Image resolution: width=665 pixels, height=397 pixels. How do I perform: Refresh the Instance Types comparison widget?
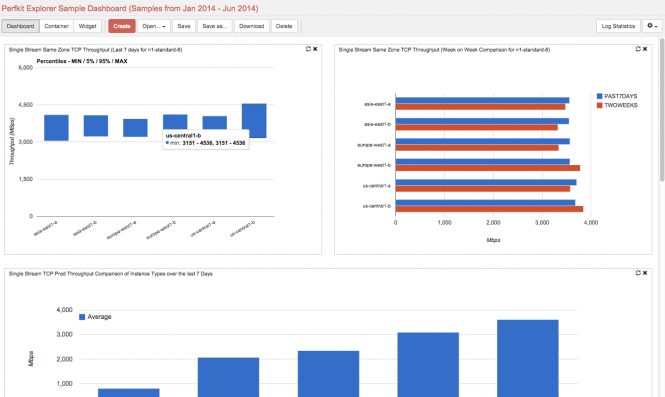click(638, 273)
